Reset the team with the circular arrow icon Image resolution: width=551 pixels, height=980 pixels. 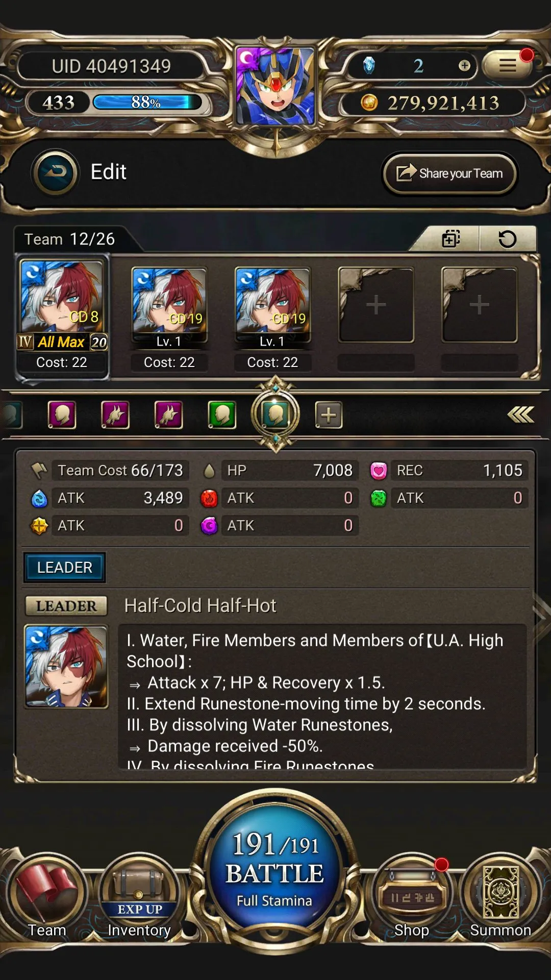click(x=507, y=239)
